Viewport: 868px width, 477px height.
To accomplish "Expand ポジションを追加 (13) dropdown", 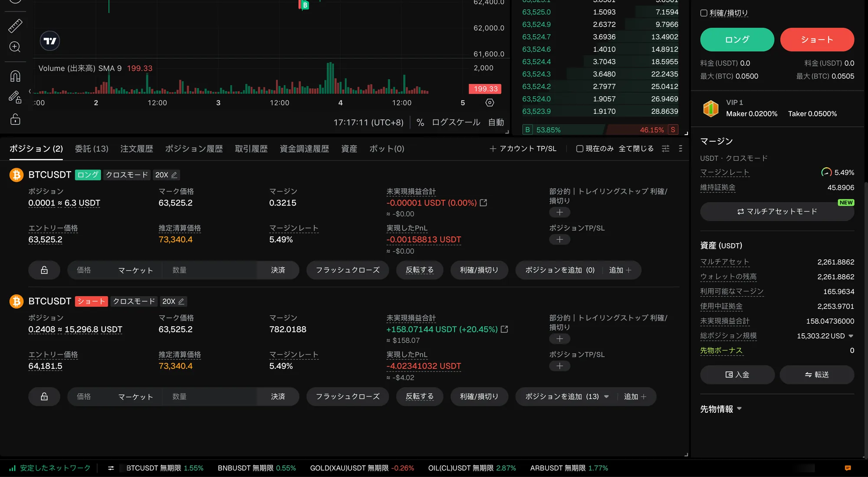I will coord(606,397).
